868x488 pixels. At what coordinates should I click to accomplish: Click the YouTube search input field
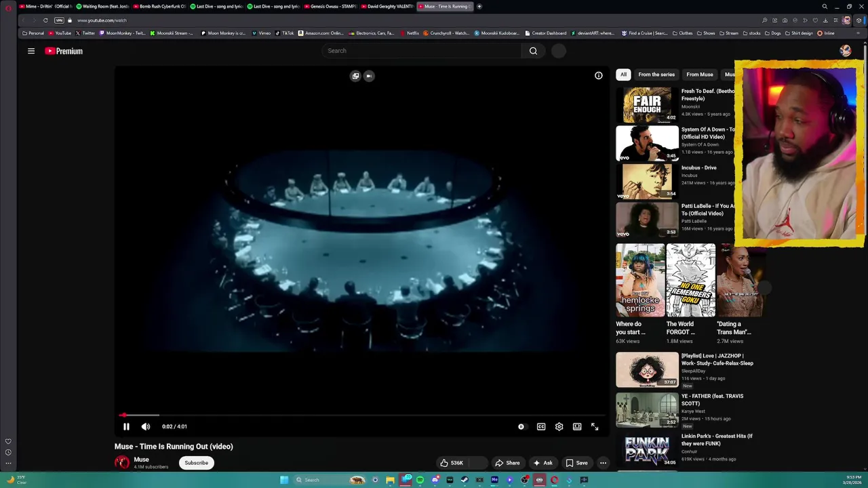(422, 51)
